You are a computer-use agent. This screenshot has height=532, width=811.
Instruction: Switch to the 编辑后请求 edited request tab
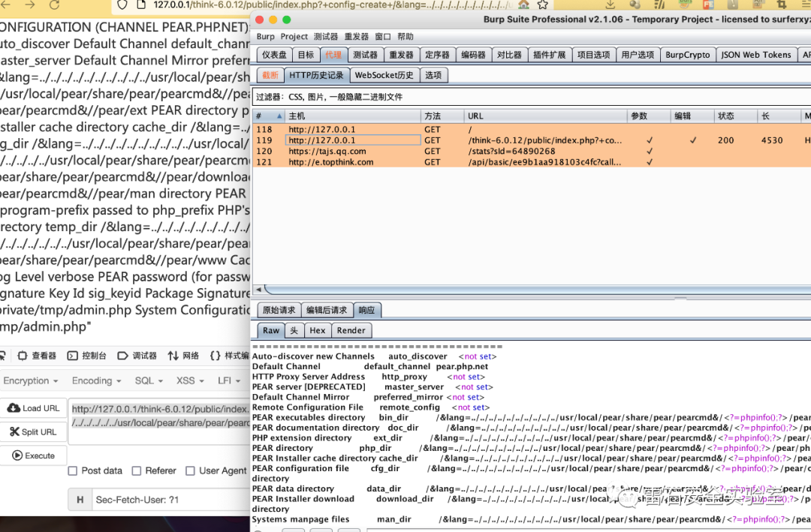click(327, 310)
